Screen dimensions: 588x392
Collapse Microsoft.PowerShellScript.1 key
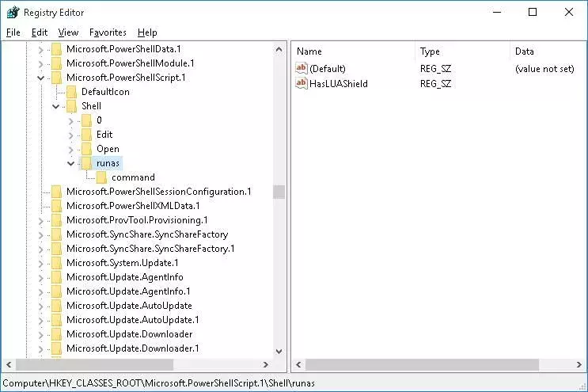[41, 78]
